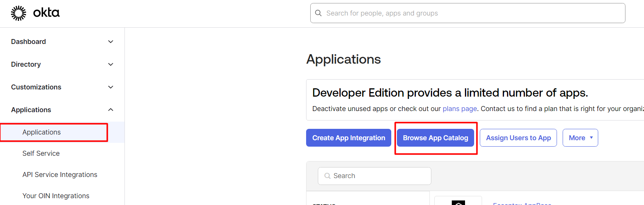Viewport: 644px width, 205px height.
Task: Open Your OIN Integrations
Action: click(56, 196)
